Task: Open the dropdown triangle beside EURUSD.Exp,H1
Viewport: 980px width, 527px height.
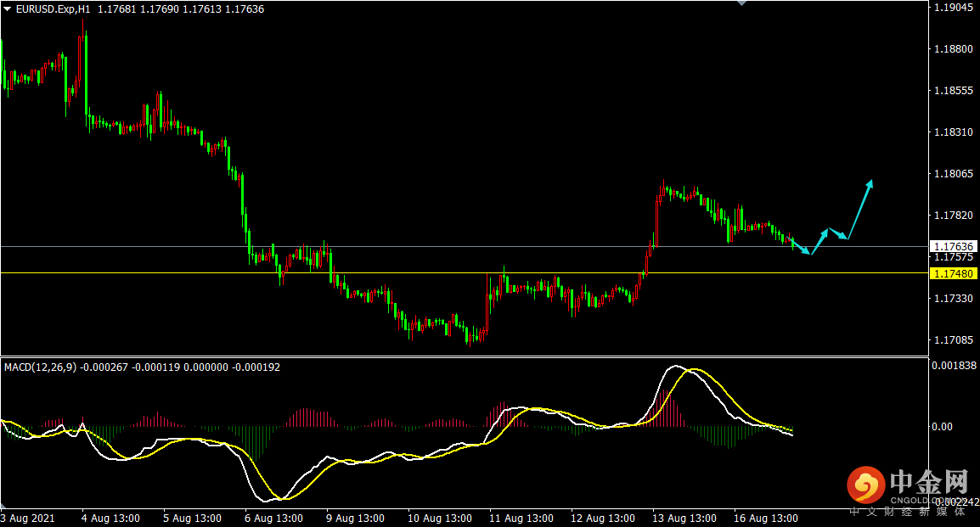Action: (8, 9)
